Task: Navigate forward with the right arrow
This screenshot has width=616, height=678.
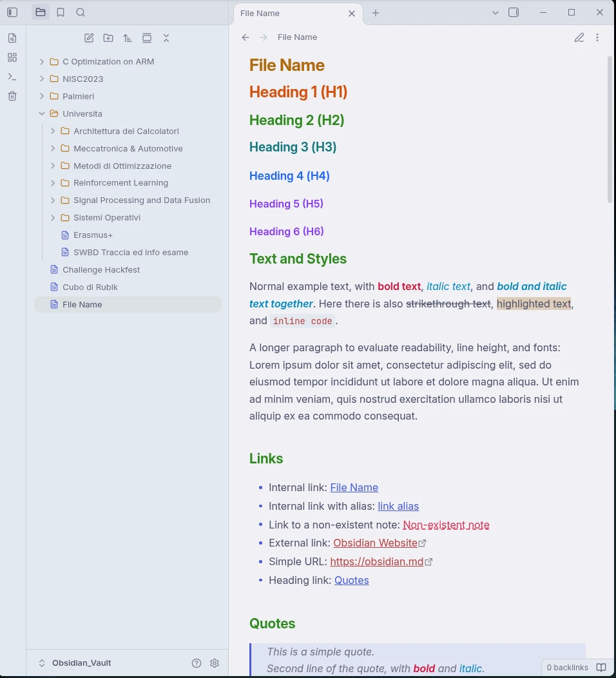Action: pos(264,37)
